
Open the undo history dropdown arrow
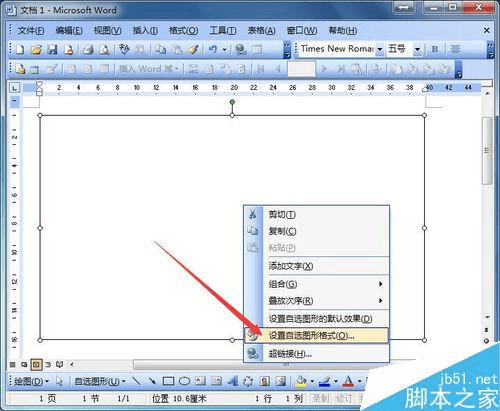click(x=224, y=50)
